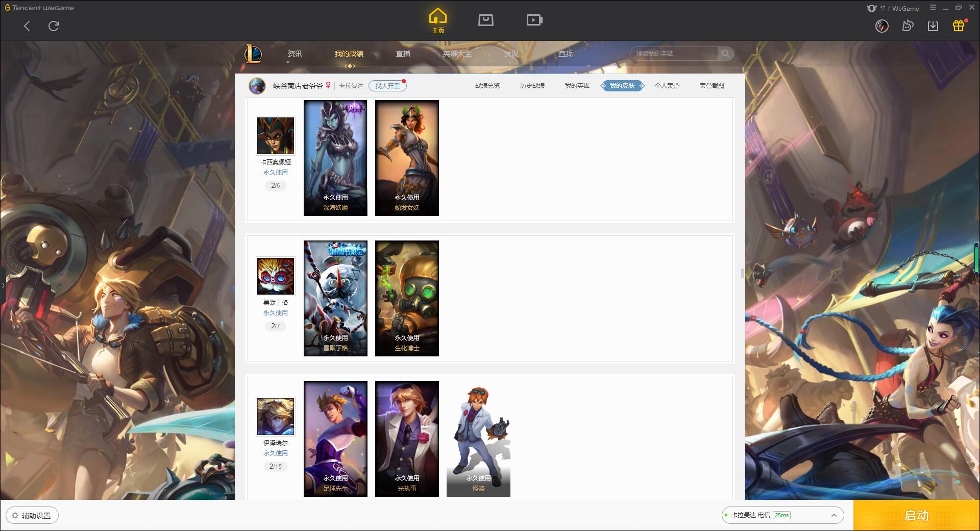Viewport: 980px width, 531px height.
Task: Expand the left side panel arrow
Action: [3, 285]
